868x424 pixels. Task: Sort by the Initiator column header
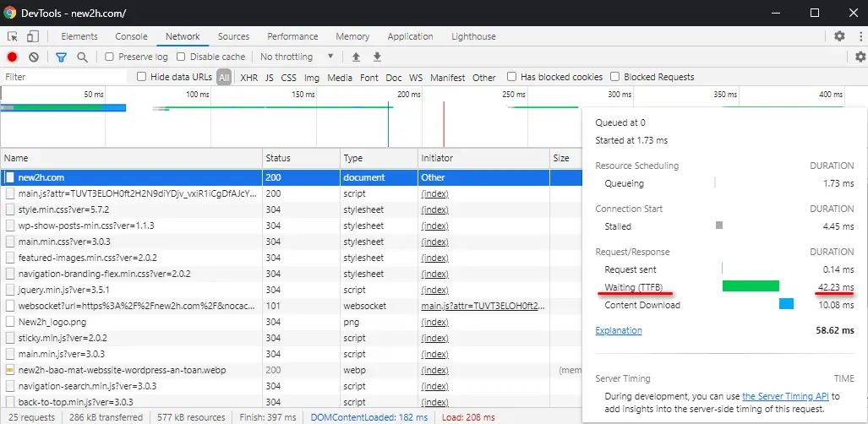(x=483, y=158)
